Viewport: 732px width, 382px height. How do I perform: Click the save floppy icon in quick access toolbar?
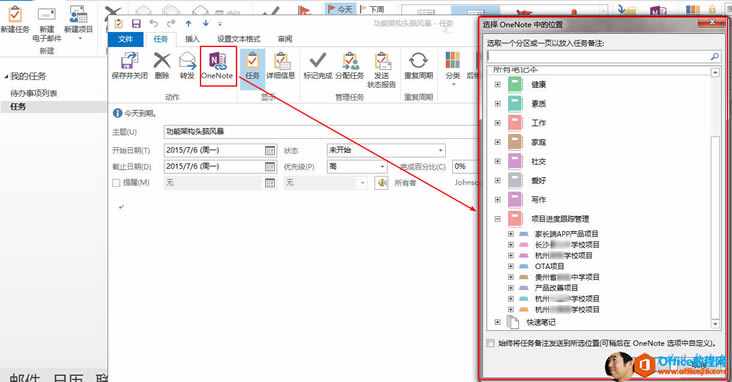pyautogui.click(x=136, y=23)
